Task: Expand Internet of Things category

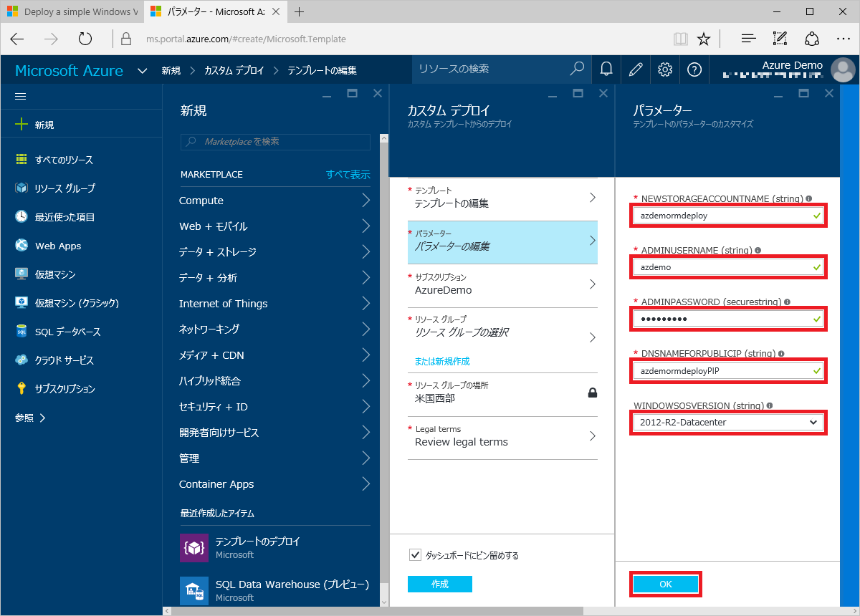Action: coord(274,304)
